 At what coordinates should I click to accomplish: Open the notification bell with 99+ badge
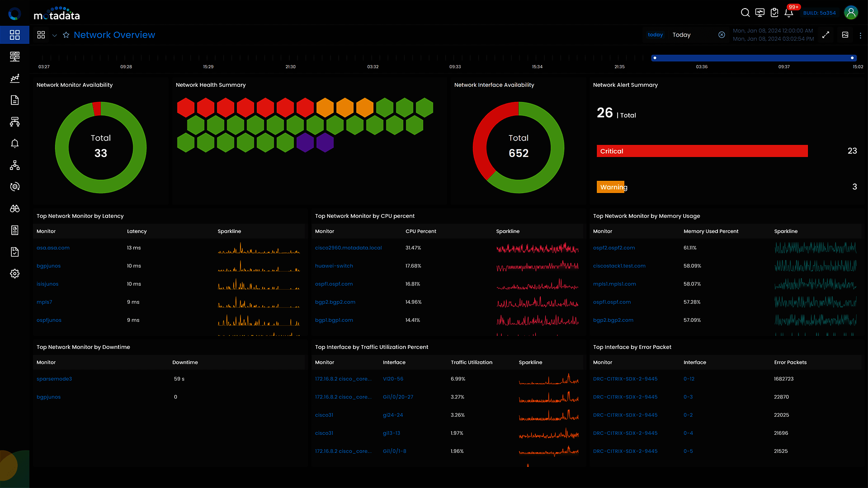(789, 13)
